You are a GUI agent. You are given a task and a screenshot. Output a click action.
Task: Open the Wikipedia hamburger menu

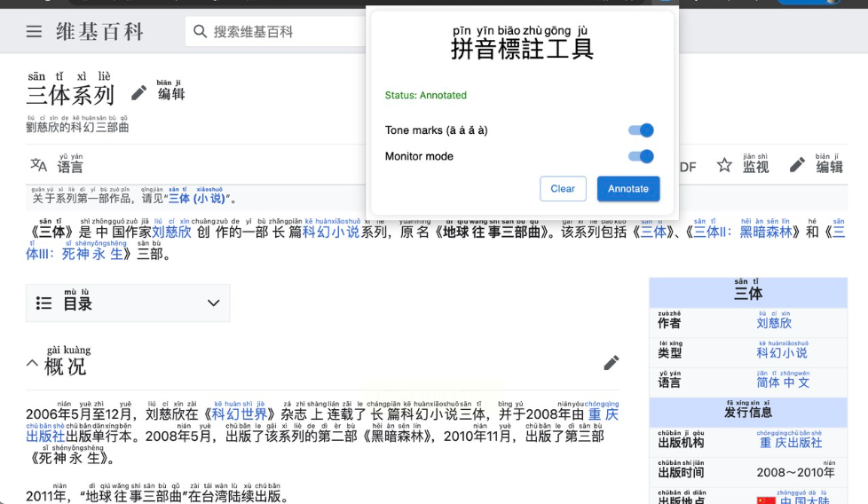[34, 32]
